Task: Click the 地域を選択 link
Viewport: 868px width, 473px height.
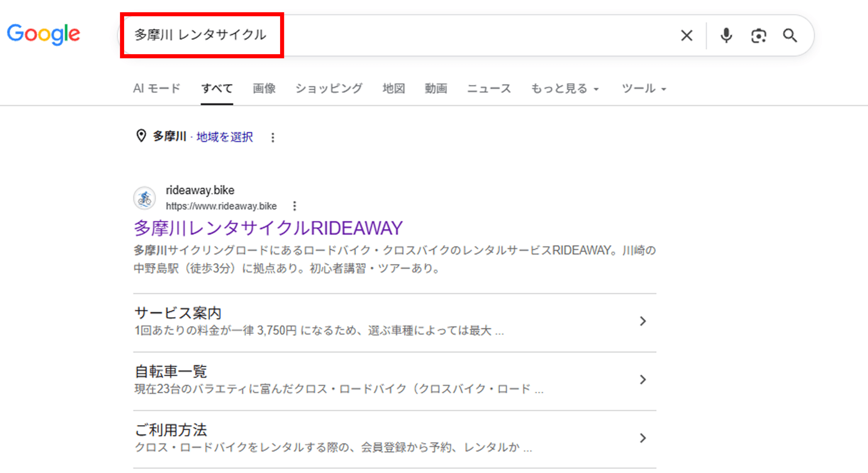Action: point(225,137)
